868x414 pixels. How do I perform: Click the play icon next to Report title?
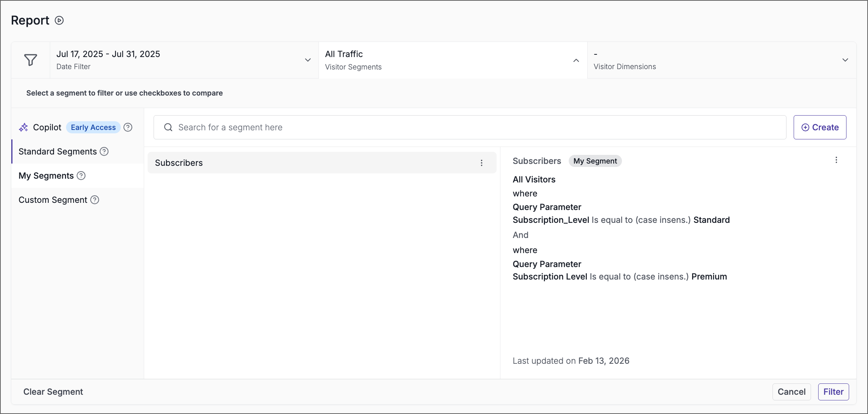pos(59,20)
